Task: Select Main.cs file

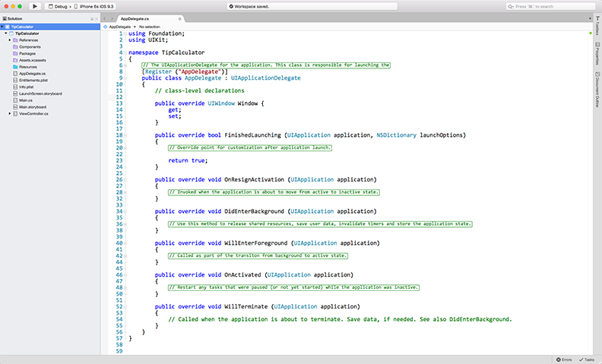Action: [26, 100]
